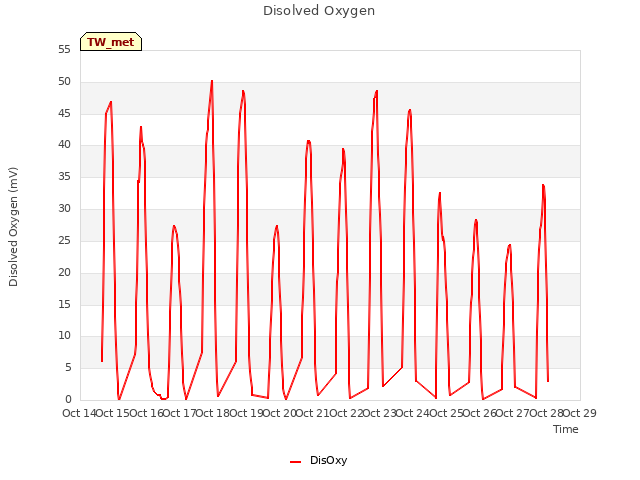Click the Time axis label

(x=566, y=429)
